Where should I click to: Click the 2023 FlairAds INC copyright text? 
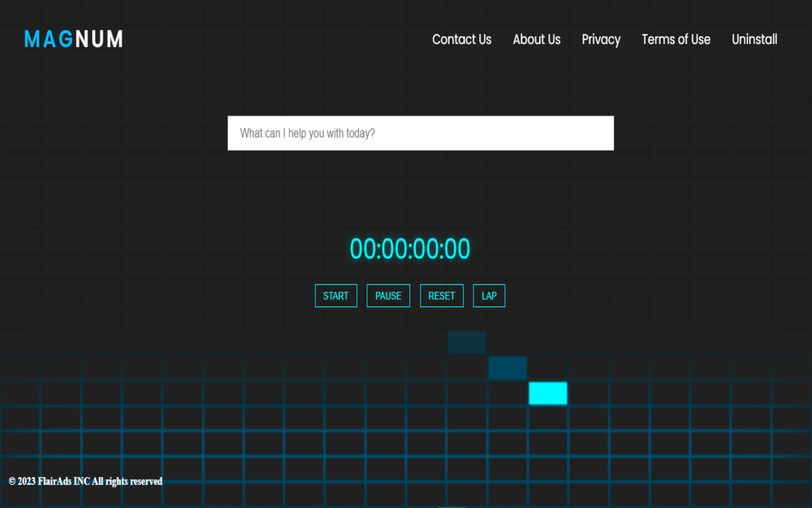click(86, 481)
